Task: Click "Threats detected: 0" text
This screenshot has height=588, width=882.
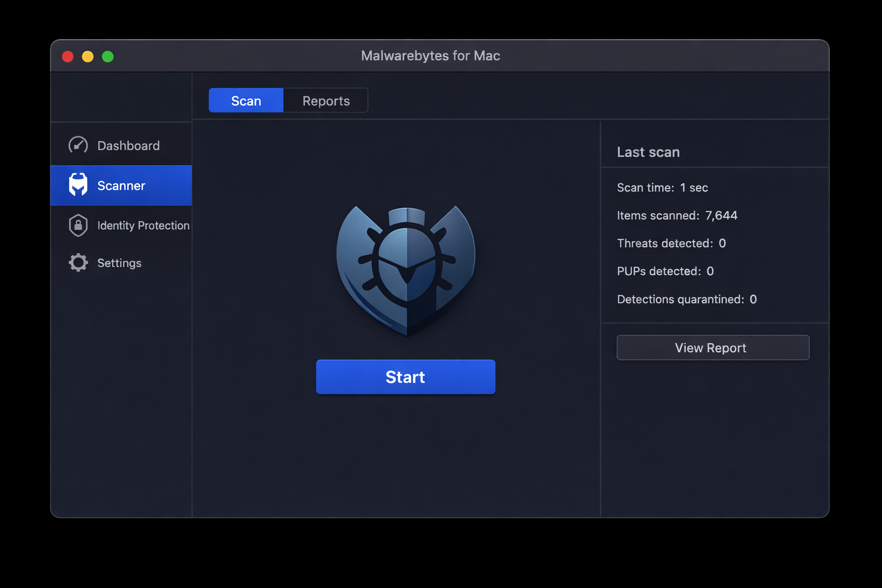Action: pyautogui.click(x=671, y=243)
